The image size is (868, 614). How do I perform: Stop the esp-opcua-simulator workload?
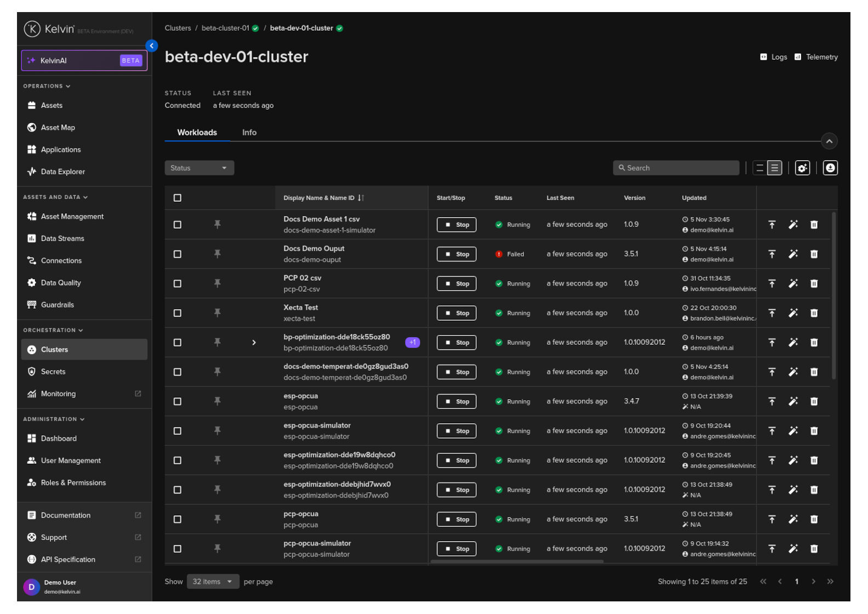(456, 431)
